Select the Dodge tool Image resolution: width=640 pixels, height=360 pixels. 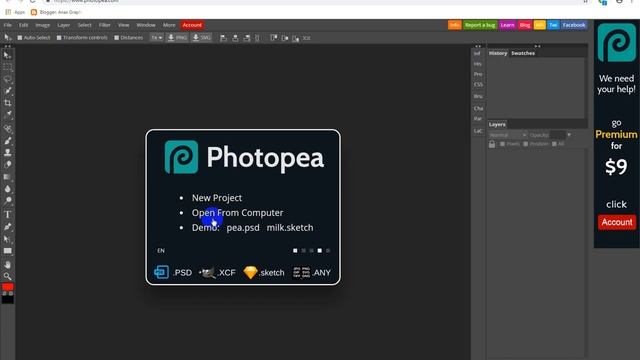(x=7, y=200)
